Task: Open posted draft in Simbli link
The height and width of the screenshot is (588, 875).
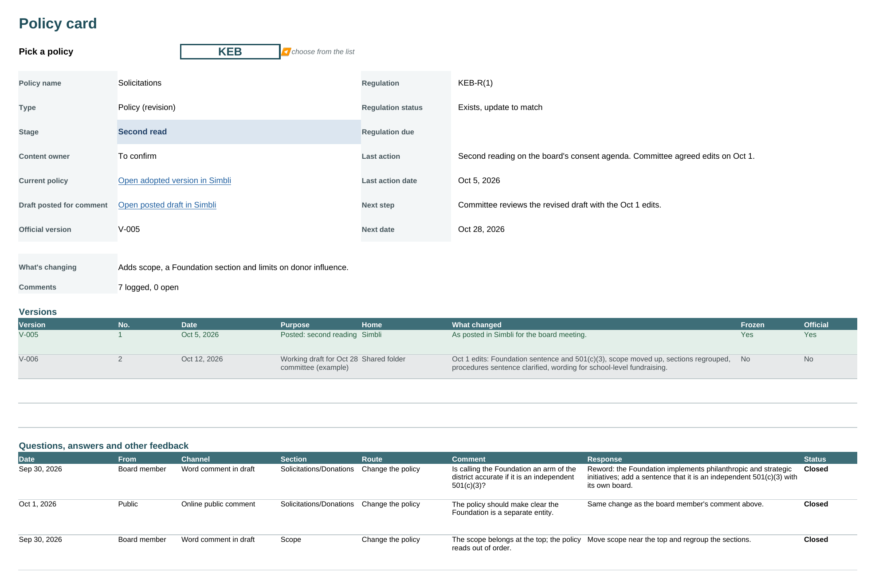Action: [167, 205]
